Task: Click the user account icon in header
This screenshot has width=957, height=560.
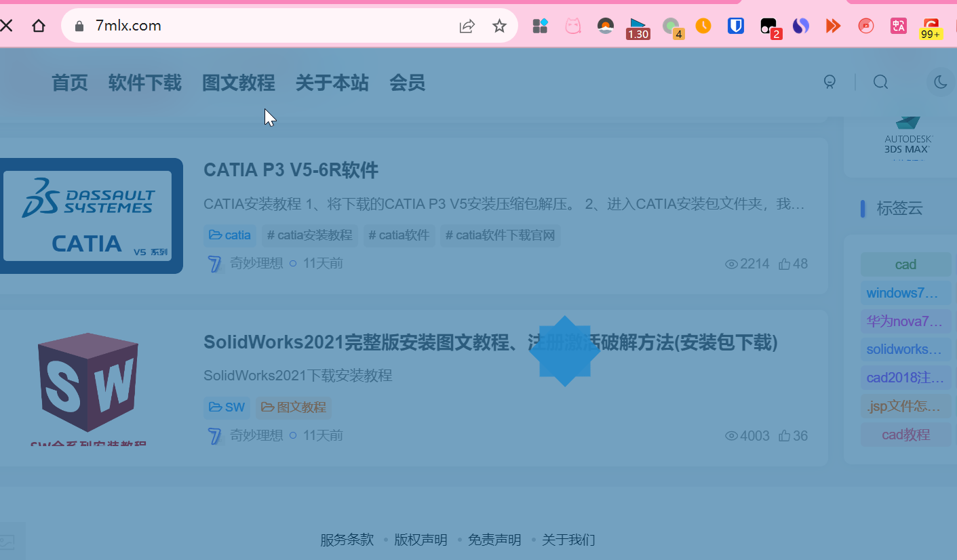Action: point(829,82)
